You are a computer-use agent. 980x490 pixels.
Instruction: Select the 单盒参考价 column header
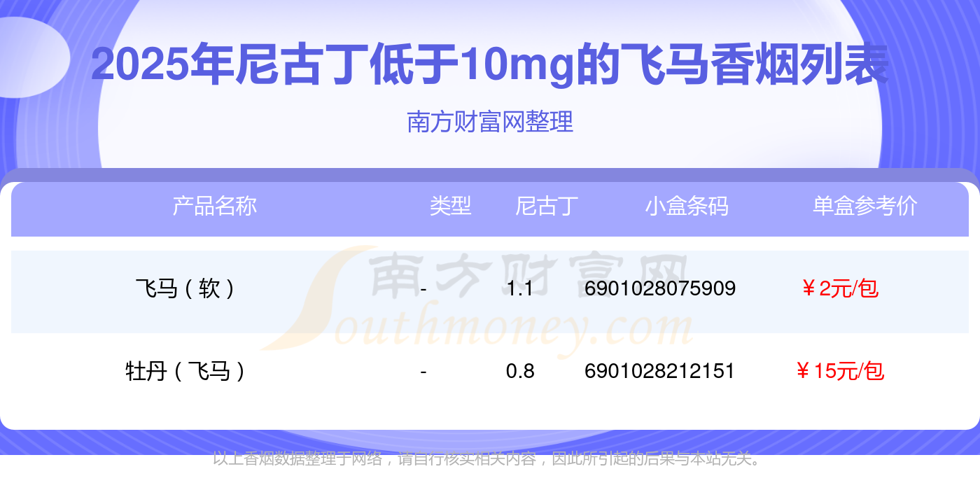864,206
